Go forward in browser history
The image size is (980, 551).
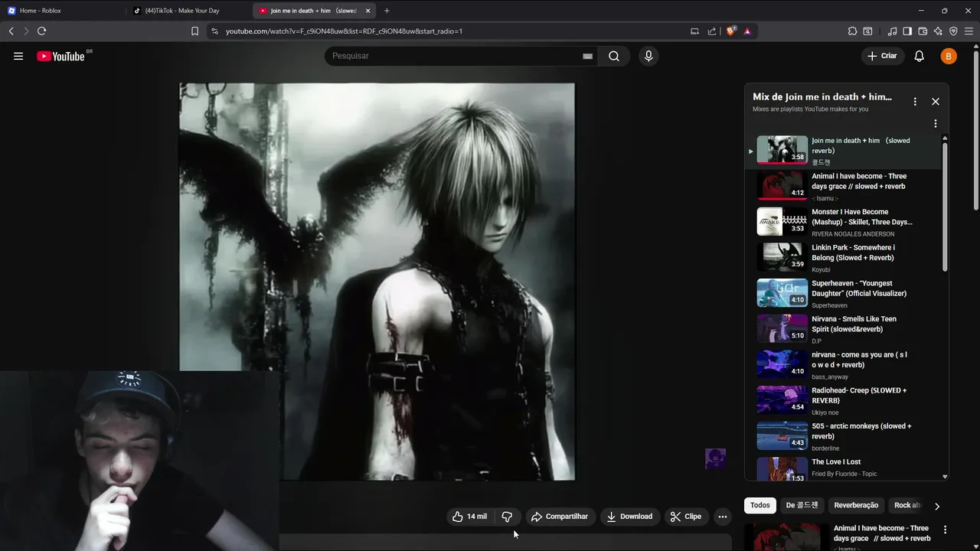click(x=26, y=31)
